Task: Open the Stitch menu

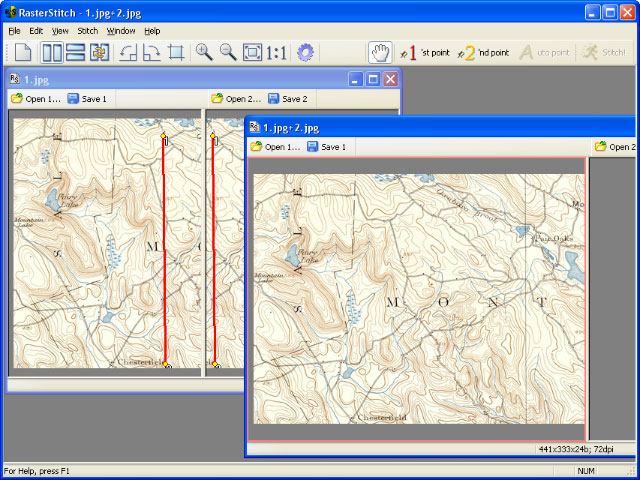Action: [x=87, y=31]
